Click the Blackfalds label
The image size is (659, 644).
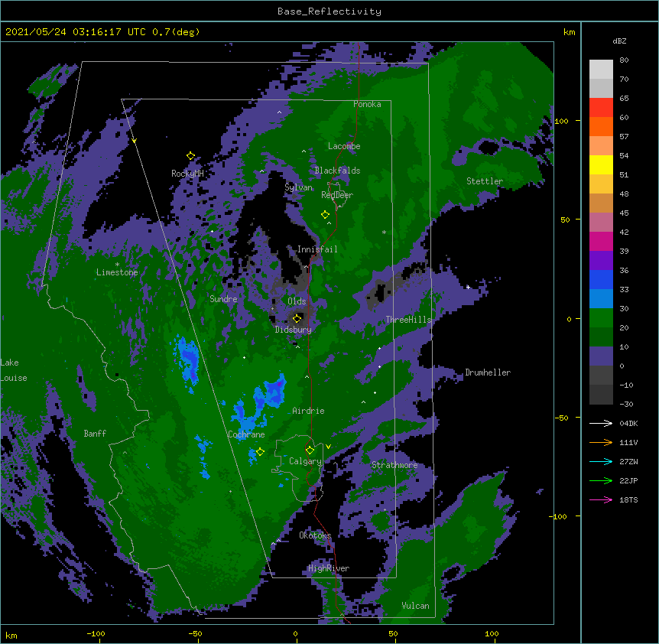(x=337, y=171)
